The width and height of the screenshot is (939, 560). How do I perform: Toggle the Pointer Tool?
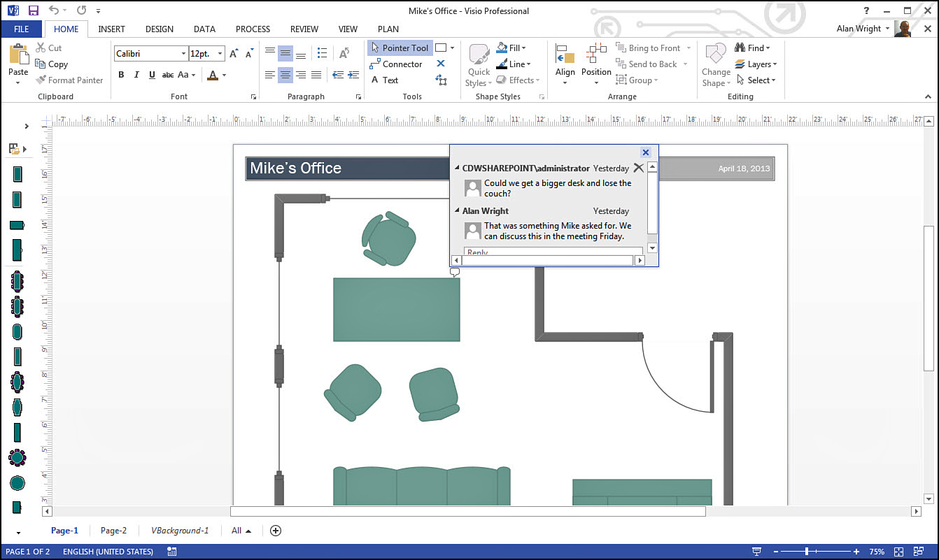tap(400, 48)
